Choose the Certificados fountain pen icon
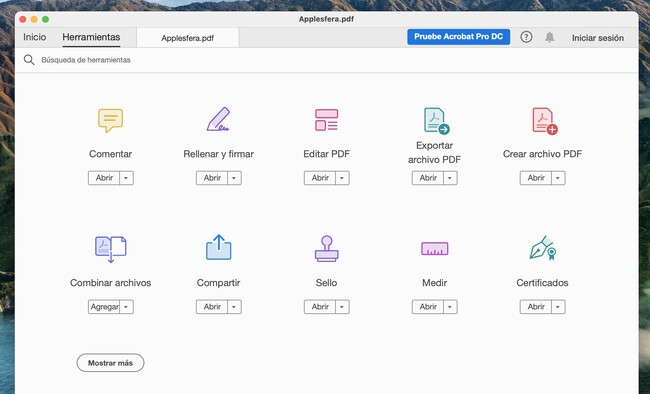 (x=543, y=248)
